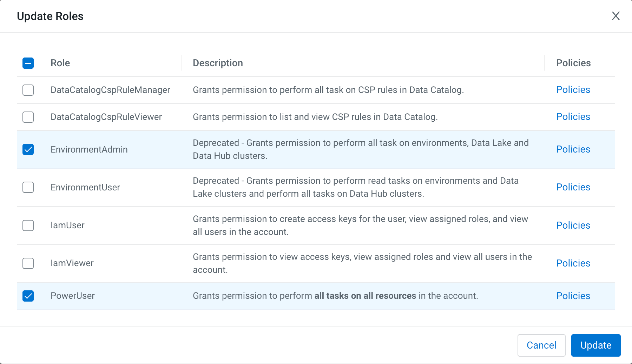Deselect the PowerUser role checkbox
The width and height of the screenshot is (632, 364).
28,296
